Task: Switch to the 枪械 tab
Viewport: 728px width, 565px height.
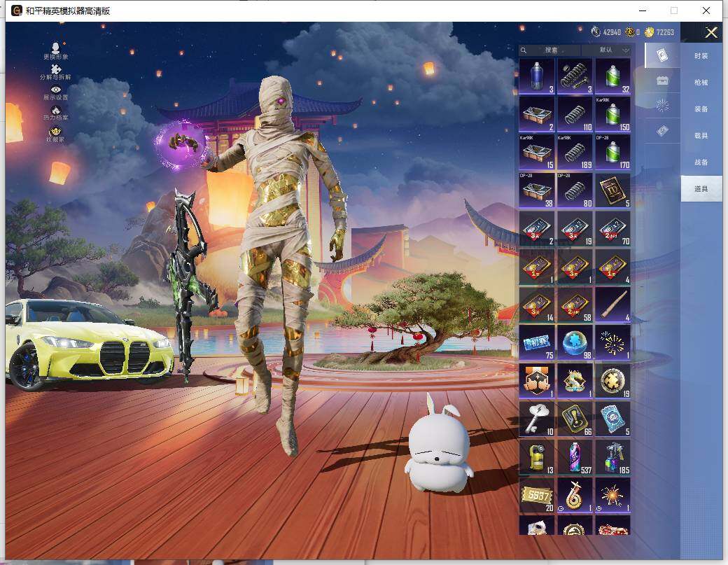Action: (701, 82)
